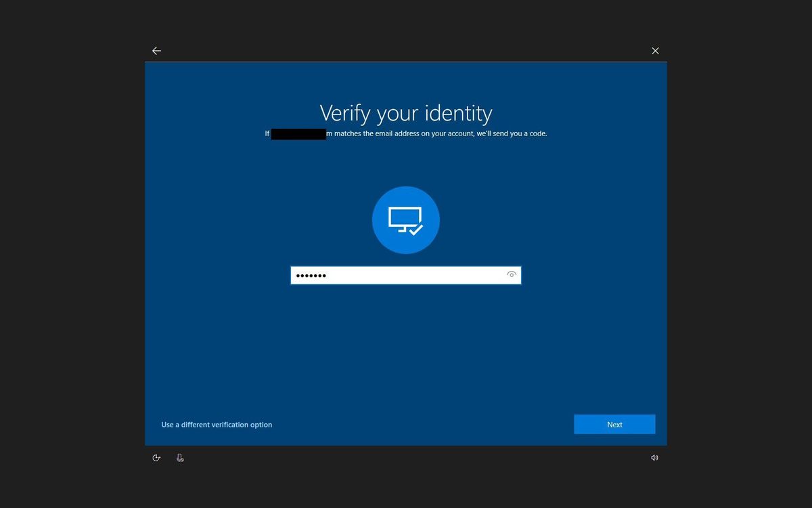Select the microphone icon next to Ease of Access

tap(180, 457)
